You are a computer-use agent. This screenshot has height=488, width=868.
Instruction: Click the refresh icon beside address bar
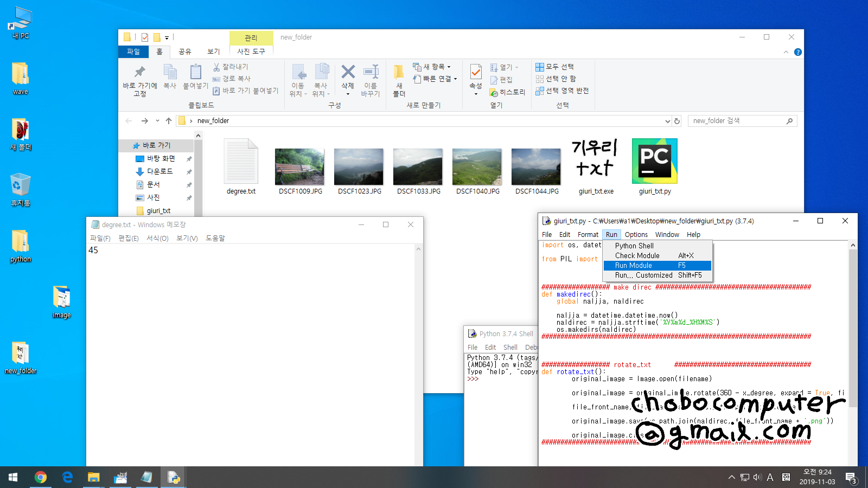tap(677, 121)
